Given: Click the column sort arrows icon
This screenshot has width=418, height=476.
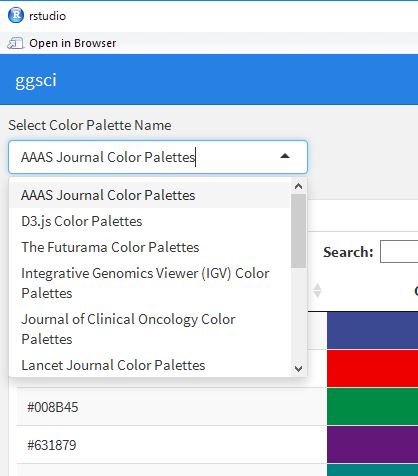Looking at the screenshot, I should 317,290.
